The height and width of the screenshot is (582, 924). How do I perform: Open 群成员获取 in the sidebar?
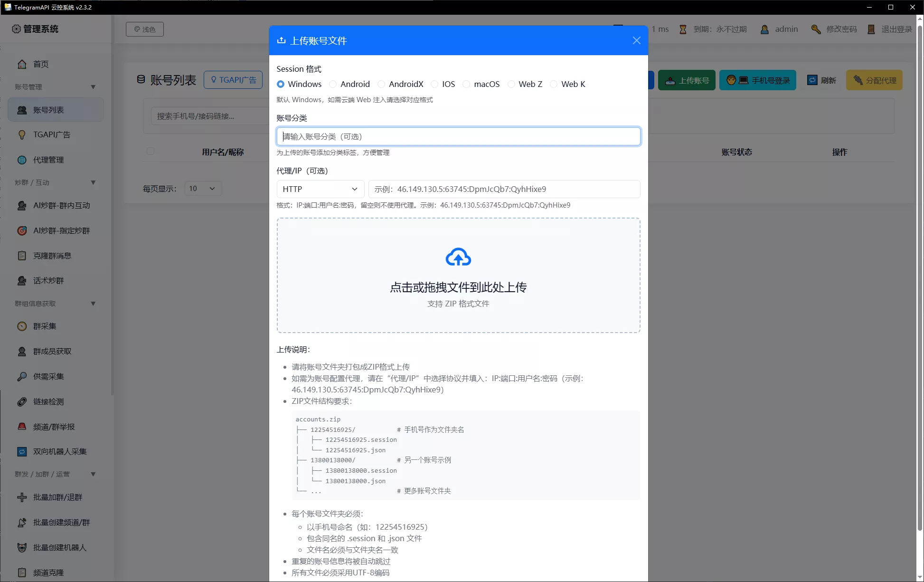click(56, 351)
